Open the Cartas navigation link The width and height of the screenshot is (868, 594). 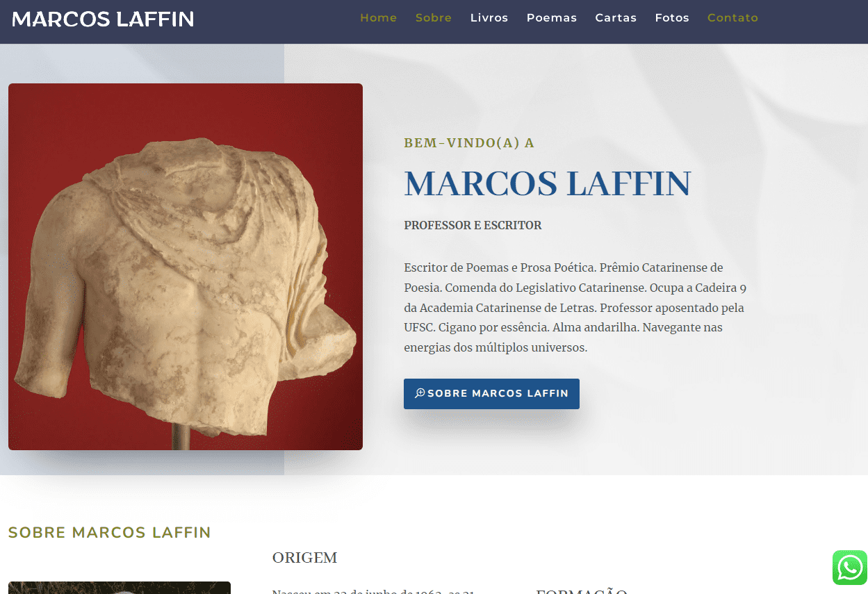616,18
